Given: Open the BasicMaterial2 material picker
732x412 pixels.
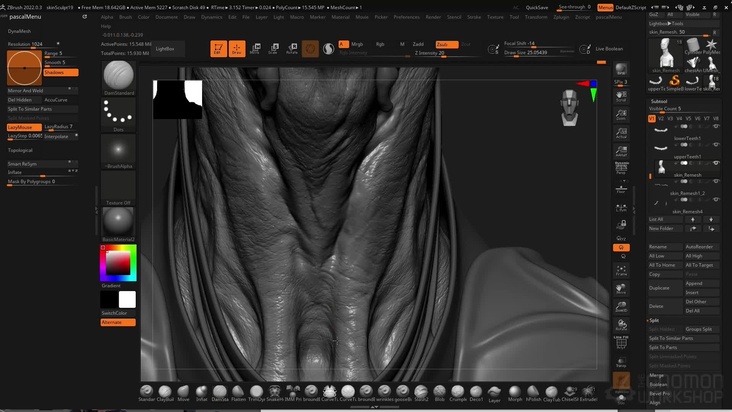Looking at the screenshot, I should click(x=118, y=222).
